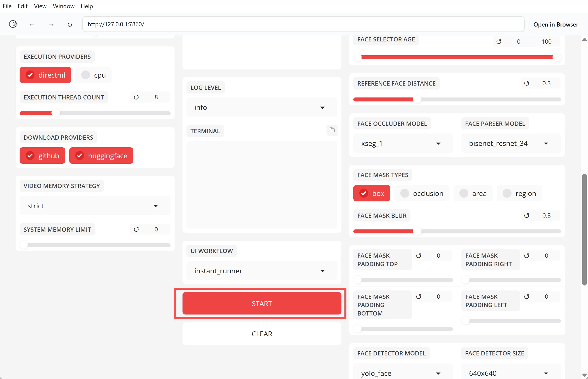Open the Edit menu
Viewport: 588px width, 379px height.
click(23, 6)
